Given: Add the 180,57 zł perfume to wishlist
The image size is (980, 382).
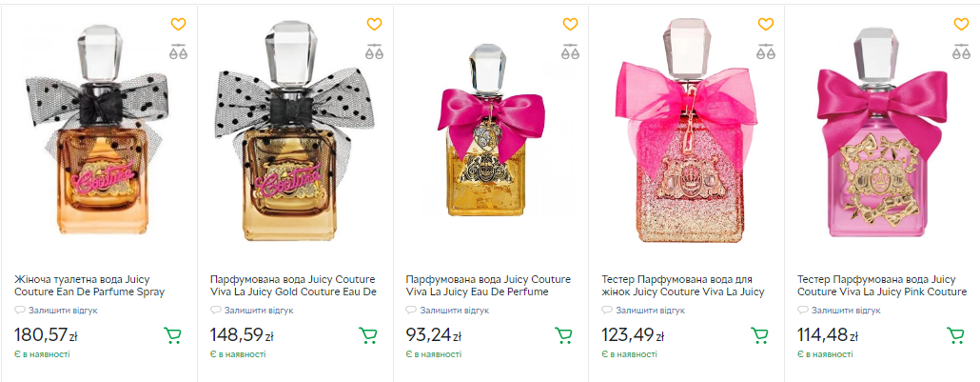Looking at the screenshot, I should [x=178, y=25].
